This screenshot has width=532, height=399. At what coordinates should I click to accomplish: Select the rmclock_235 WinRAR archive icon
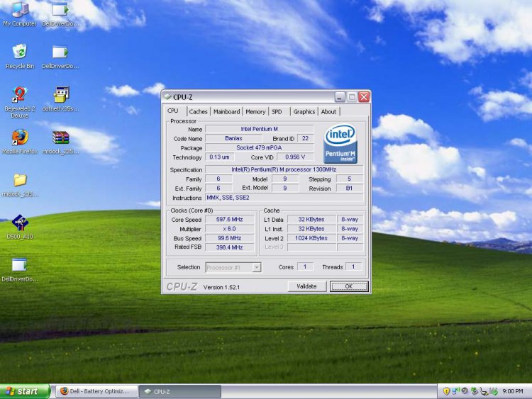pyautogui.click(x=61, y=141)
